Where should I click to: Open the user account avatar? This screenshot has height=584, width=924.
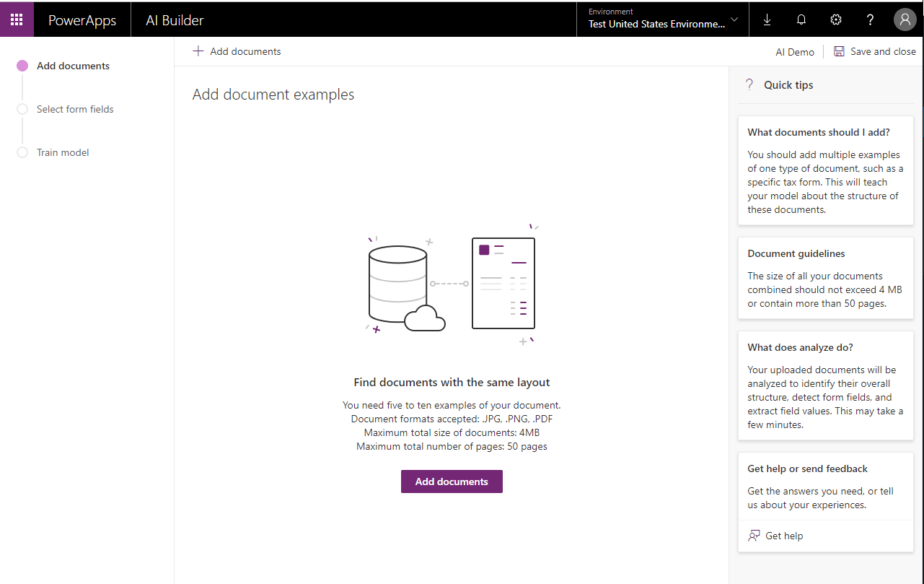(905, 19)
